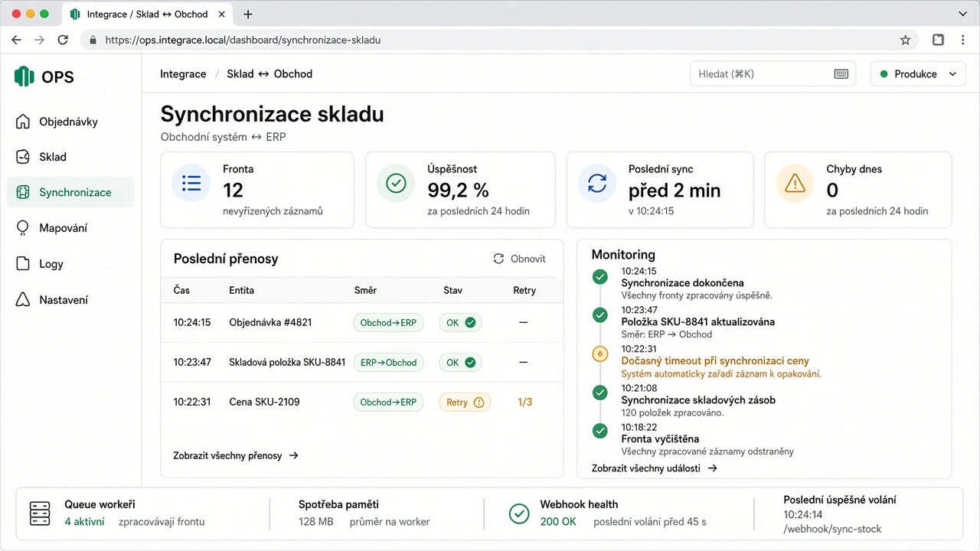Click the OPS logo icon
The image size is (980, 551).
pyautogui.click(x=24, y=77)
